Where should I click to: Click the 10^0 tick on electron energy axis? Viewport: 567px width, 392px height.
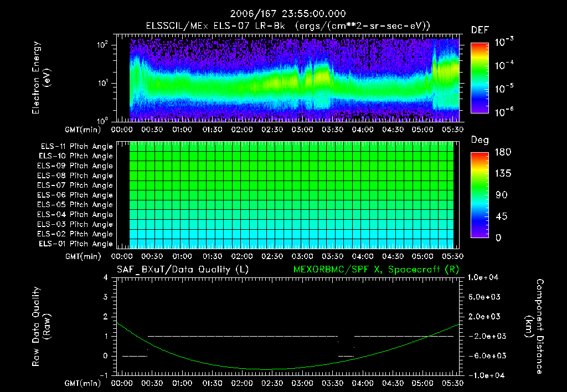(x=102, y=120)
